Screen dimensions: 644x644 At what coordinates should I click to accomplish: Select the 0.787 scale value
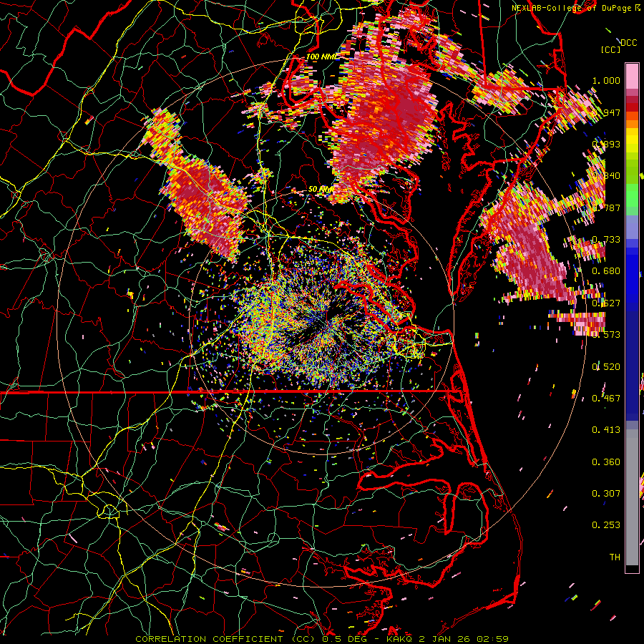click(x=606, y=208)
